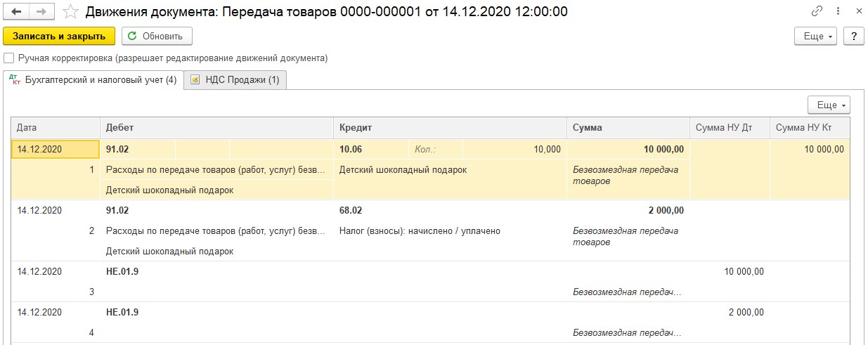Expand the top Еще dropdown menu
Screen dimensions: 868x345
tap(815, 37)
